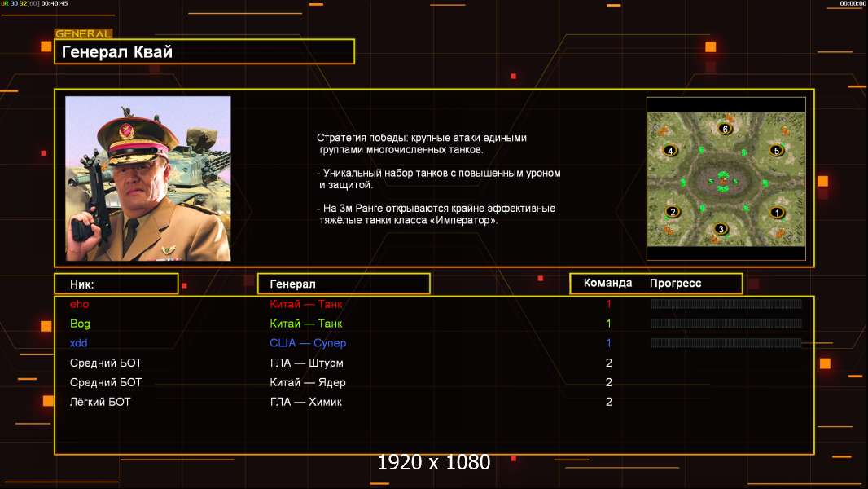Click the 'GENERAL' label tag
Image resolution: width=868 pixels, height=489 pixels.
84,33
